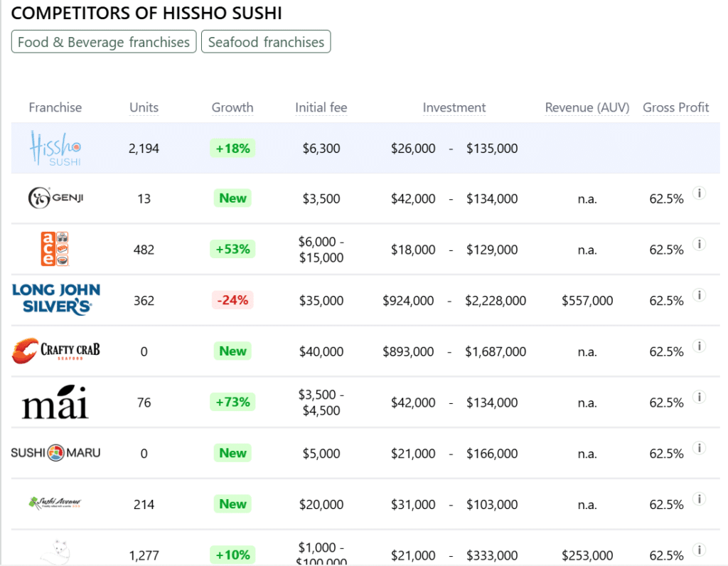
Task: Select the $6,000 - $15,000 initial fee
Action: [321, 250]
